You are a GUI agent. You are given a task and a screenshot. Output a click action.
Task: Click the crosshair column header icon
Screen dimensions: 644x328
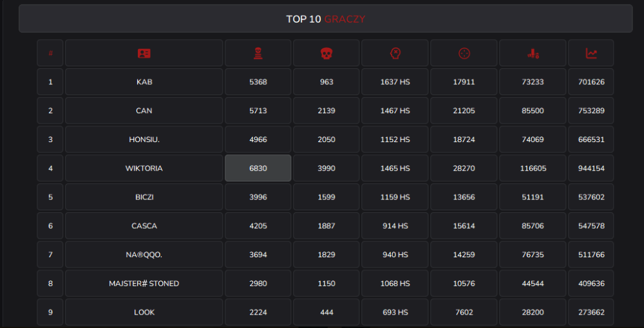[x=464, y=53]
